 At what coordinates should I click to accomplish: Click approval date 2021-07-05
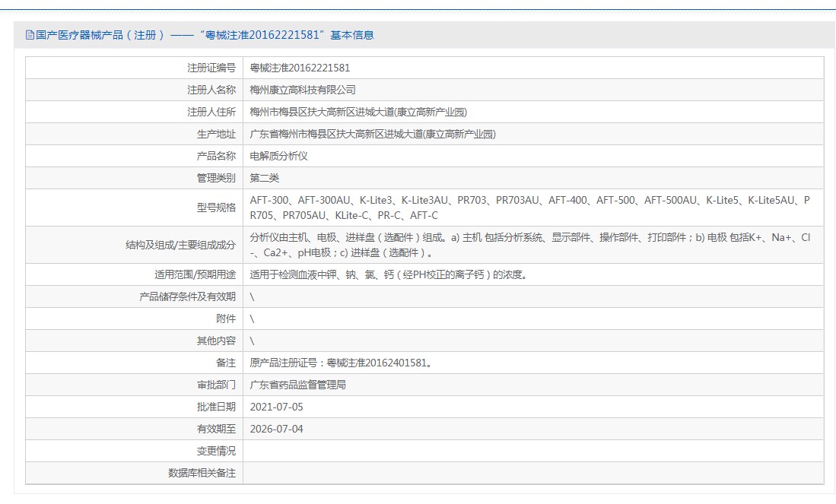click(276, 407)
